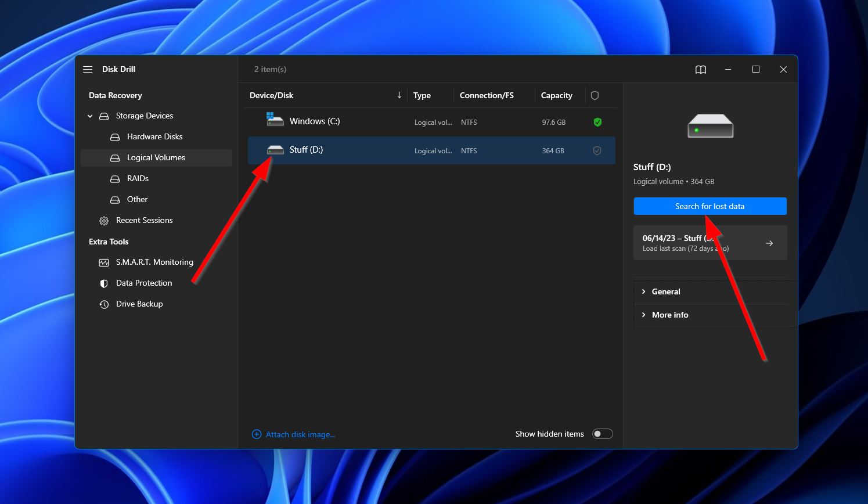
Task: Select Storage Devices in sidebar
Action: tap(144, 116)
